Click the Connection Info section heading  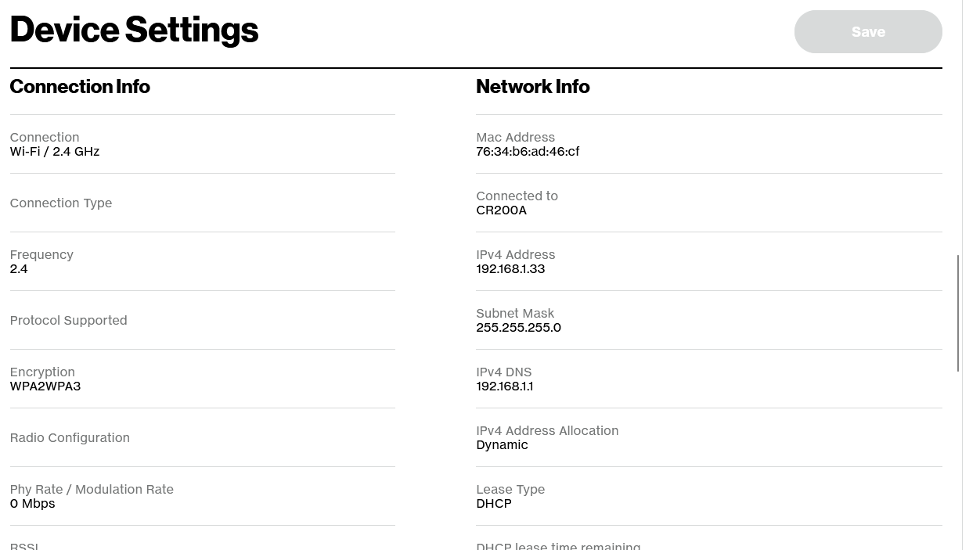click(80, 86)
